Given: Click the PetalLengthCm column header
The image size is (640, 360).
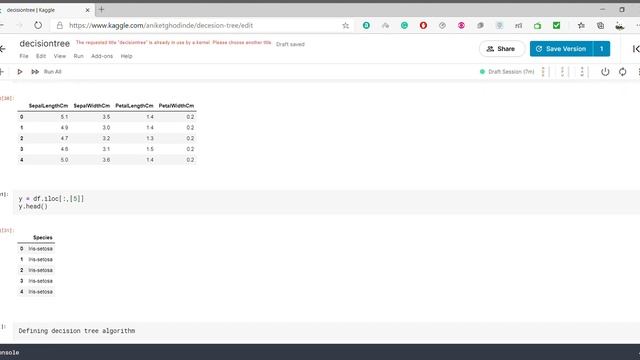Looking at the screenshot, I should pyautogui.click(x=134, y=106).
